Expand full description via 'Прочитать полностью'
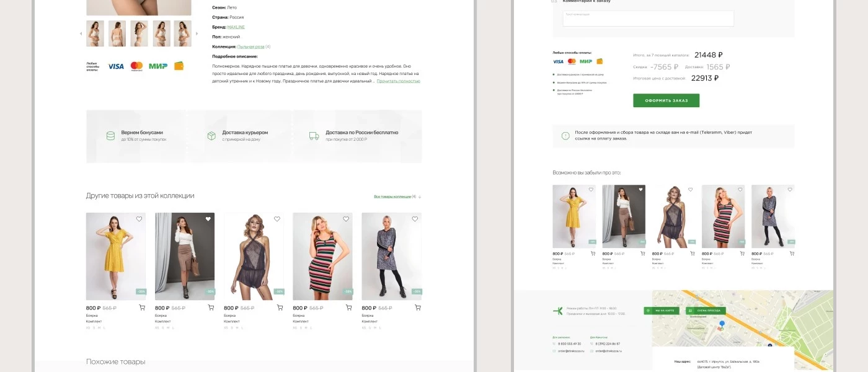The width and height of the screenshot is (868, 372). coord(398,81)
